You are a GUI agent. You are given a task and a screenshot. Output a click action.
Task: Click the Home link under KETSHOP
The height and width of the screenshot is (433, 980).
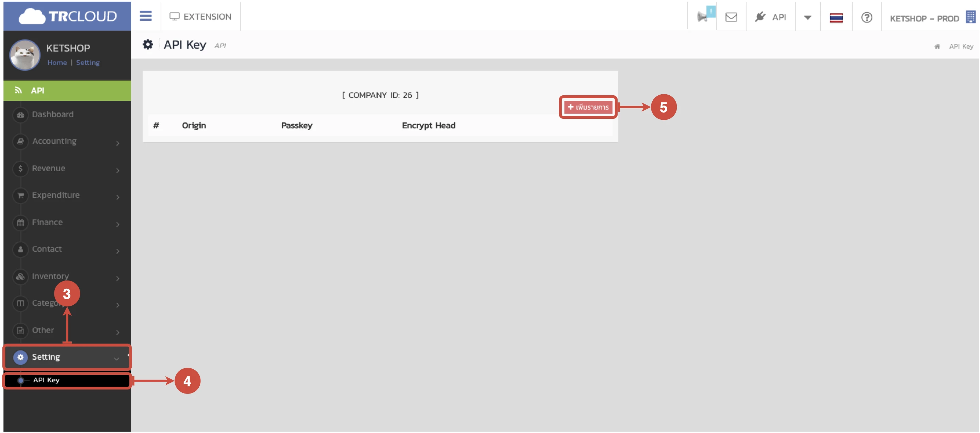(57, 62)
